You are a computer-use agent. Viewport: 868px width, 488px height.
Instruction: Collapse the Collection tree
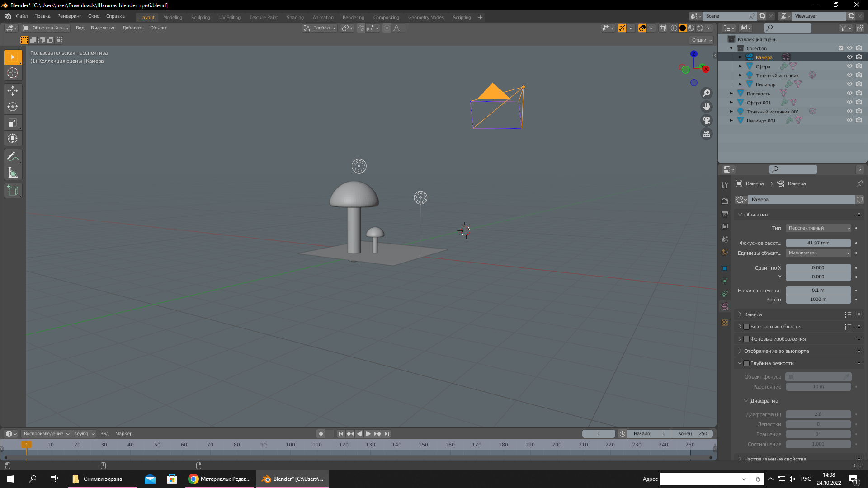coord(731,48)
